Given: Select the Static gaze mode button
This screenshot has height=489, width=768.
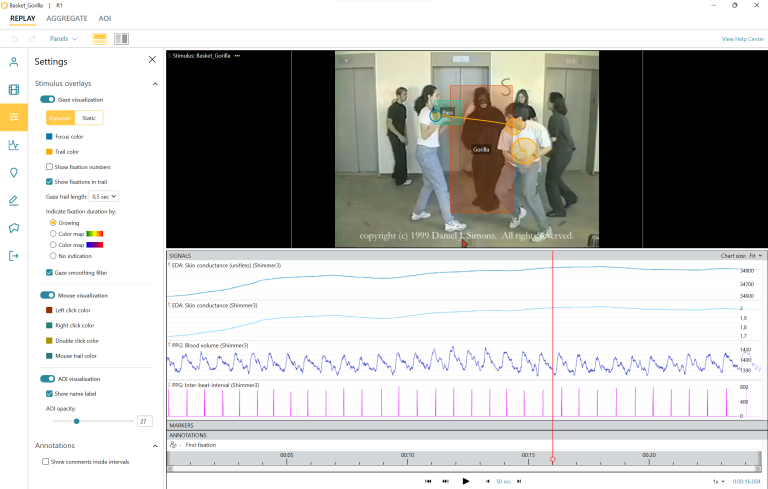Looking at the screenshot, I should tap(89, 118).
